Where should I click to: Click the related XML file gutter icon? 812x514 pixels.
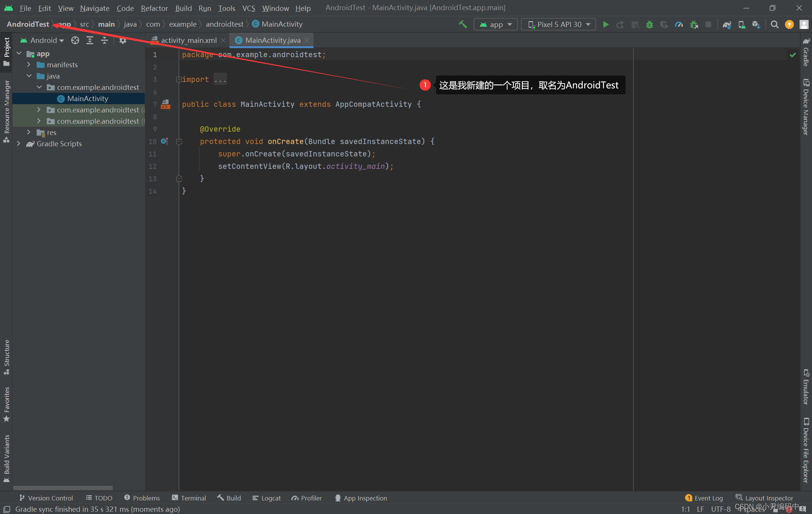click(165, 104)
